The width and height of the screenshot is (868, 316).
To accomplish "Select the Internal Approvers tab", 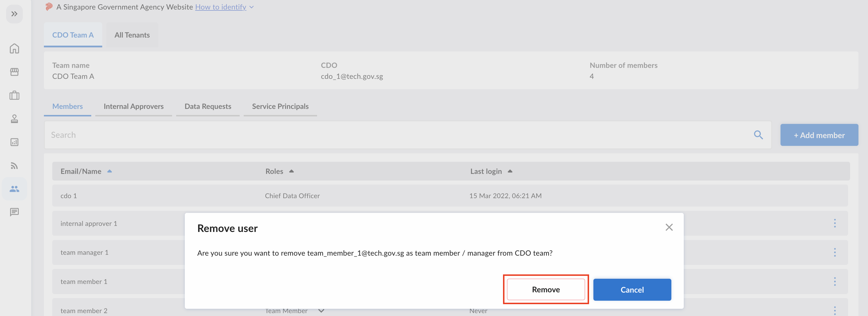I will pos(133,107).
